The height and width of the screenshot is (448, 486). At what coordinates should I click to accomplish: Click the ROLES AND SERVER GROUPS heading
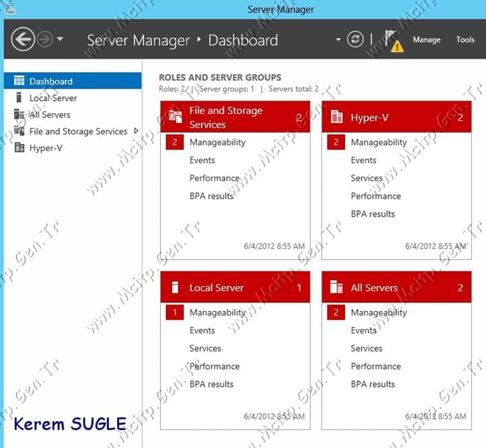[x=220, y=78]
